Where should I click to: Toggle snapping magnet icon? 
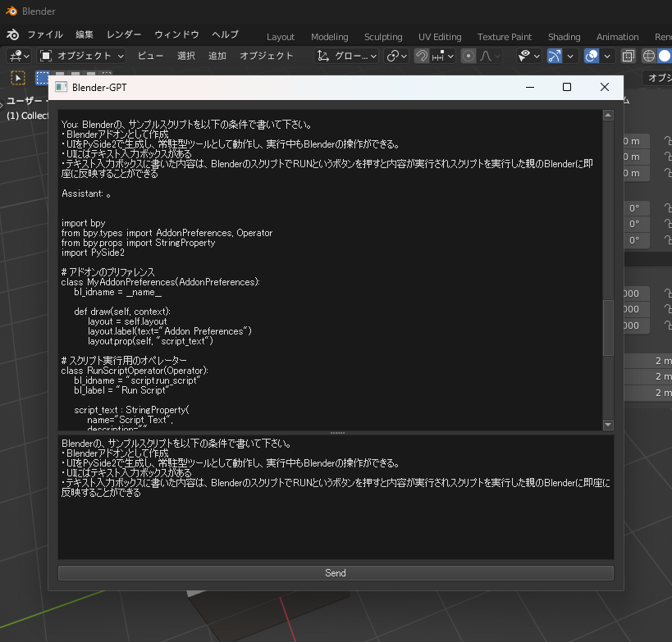(x=422, y=56)
